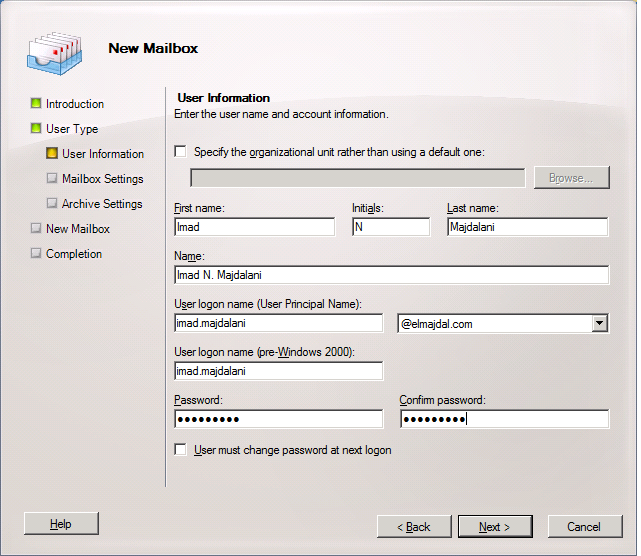Focus the Confirm password field
This screenshot has height=556, width=641.
point(503,419)
